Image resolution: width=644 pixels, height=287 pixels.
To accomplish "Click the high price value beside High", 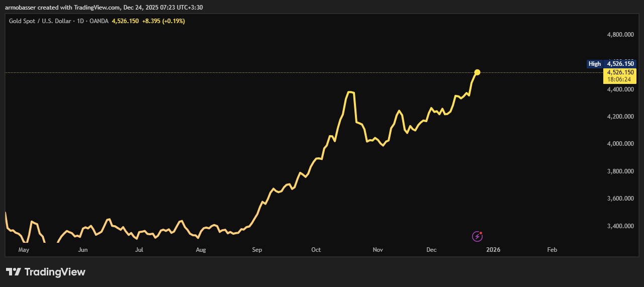I will [x=621, y=64].
